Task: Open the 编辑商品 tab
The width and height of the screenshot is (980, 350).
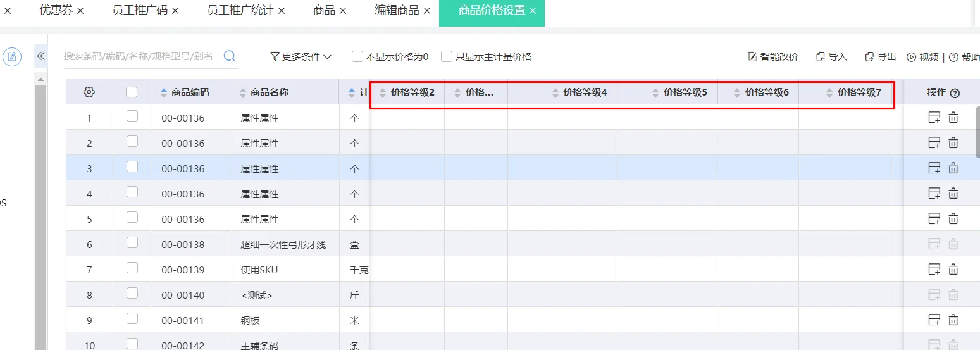Action: 397,10
